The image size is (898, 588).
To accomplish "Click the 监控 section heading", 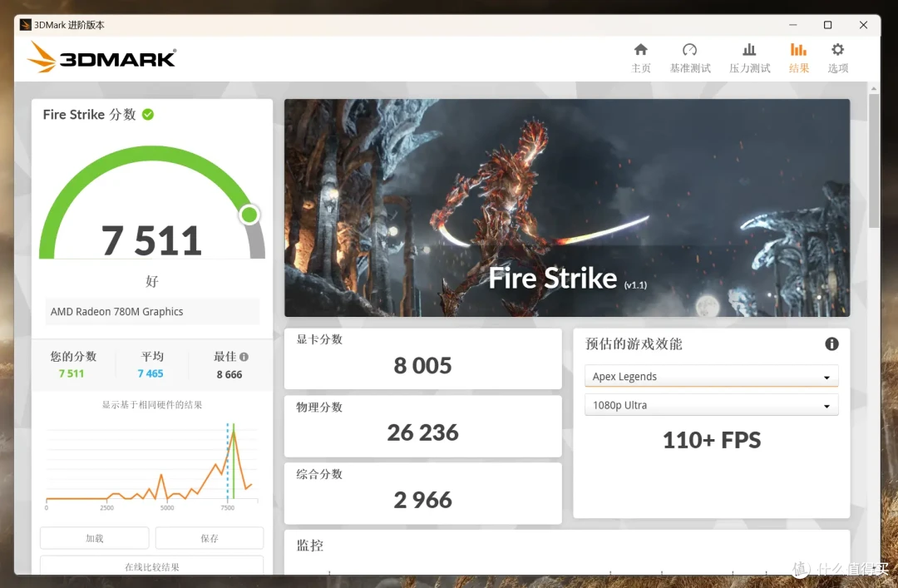I will [310, 546].
